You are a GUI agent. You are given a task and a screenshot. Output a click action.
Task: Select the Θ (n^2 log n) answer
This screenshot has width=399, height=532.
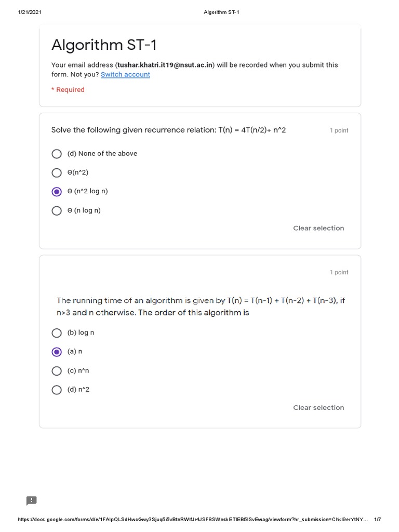click(57, 192)
